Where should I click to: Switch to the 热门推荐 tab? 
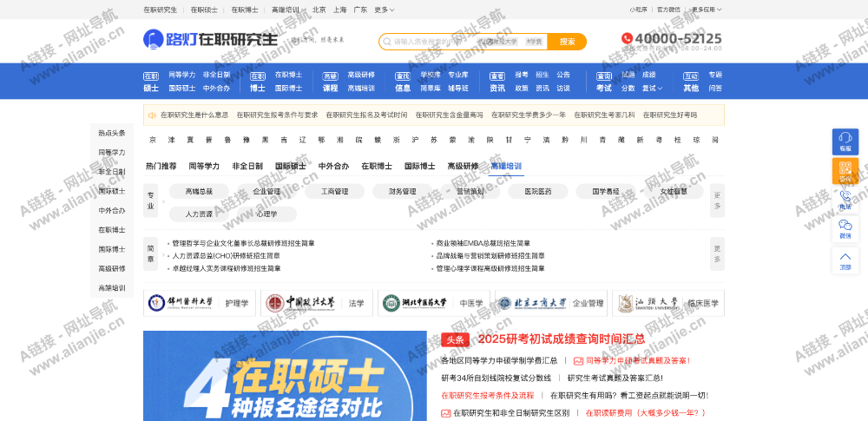click(x=161, y=166)
